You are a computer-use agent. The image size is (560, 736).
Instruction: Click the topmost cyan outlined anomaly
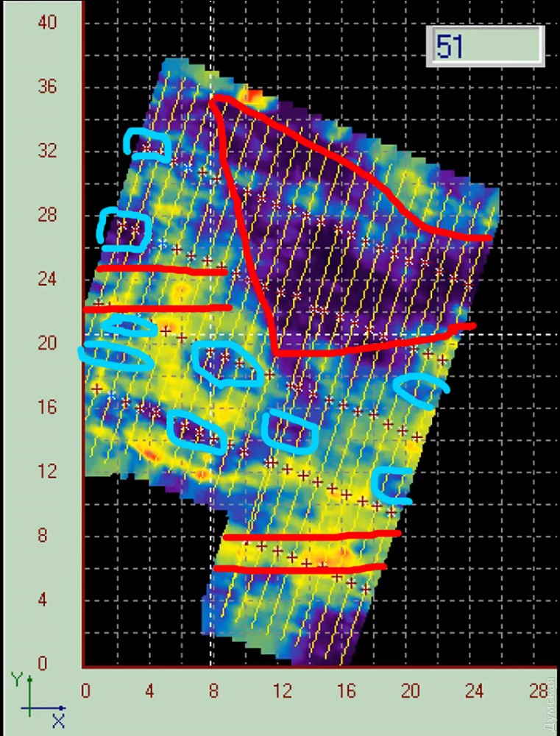point(147,144)
